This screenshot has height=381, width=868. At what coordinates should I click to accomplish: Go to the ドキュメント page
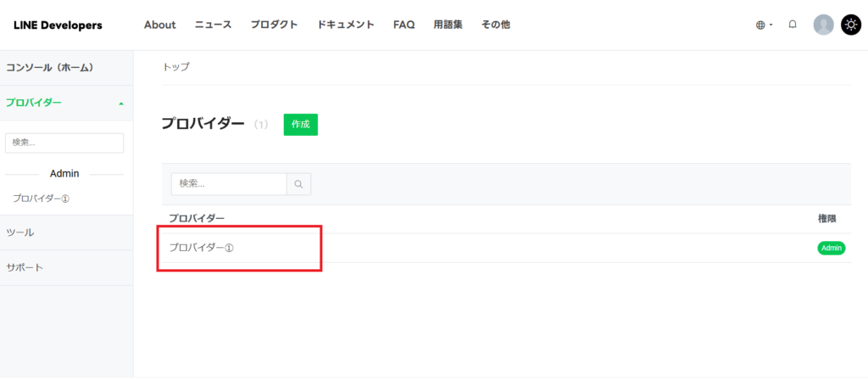tap(346, 25)
